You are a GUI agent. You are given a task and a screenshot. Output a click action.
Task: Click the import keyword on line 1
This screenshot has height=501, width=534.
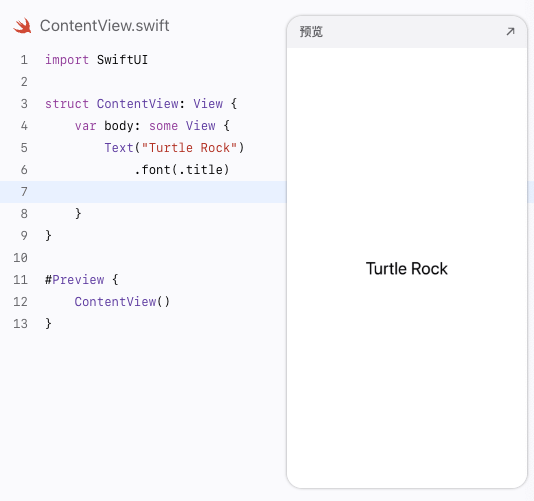[x=67, y=60]
